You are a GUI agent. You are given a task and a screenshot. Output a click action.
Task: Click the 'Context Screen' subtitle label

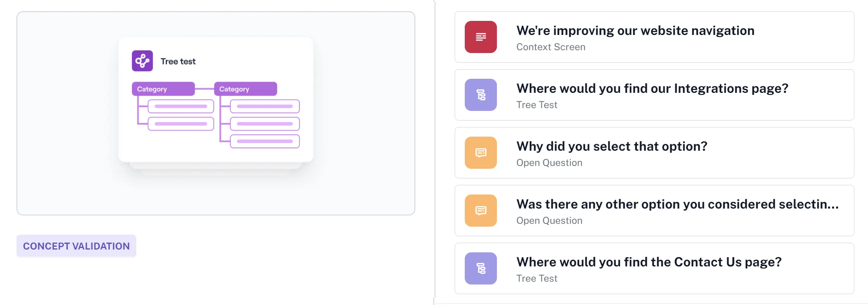coord(551,47)
